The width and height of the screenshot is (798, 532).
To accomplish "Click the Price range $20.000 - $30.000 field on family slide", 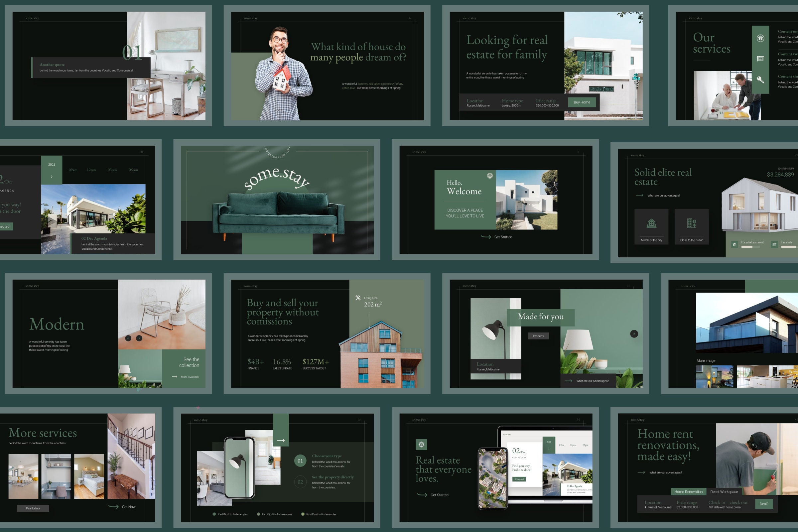I will point(547,103).
